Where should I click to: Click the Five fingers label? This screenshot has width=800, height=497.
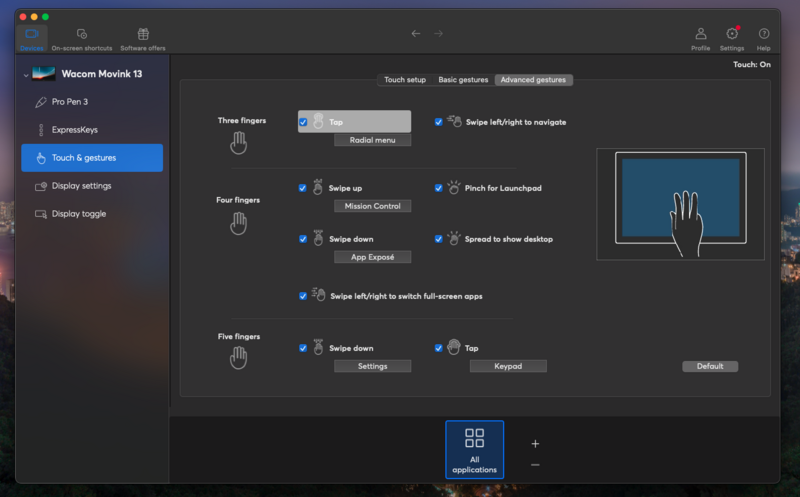tap(239, 336)
